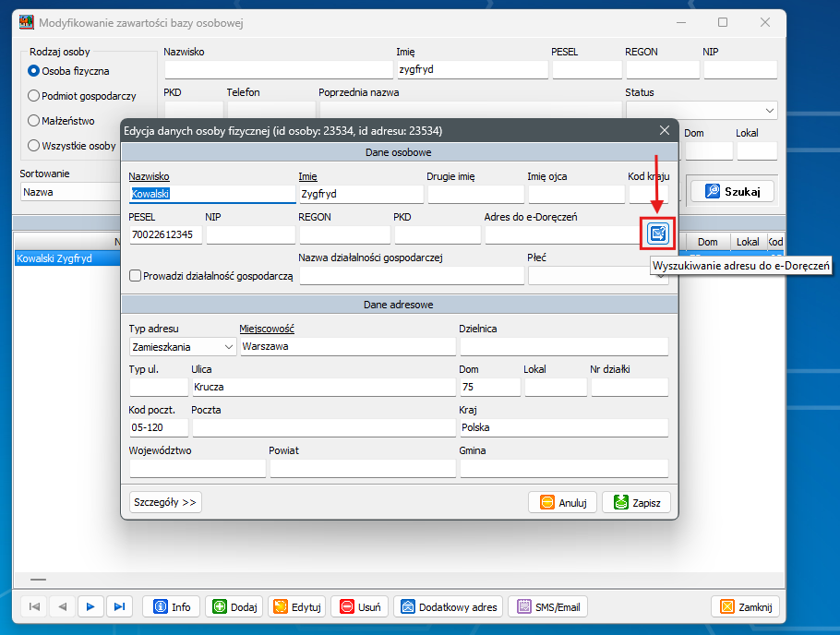Click the e-Doręczeń address search icon
This screenshot has width=840, height=635.
pyautogui.click(x=658, y=234)
